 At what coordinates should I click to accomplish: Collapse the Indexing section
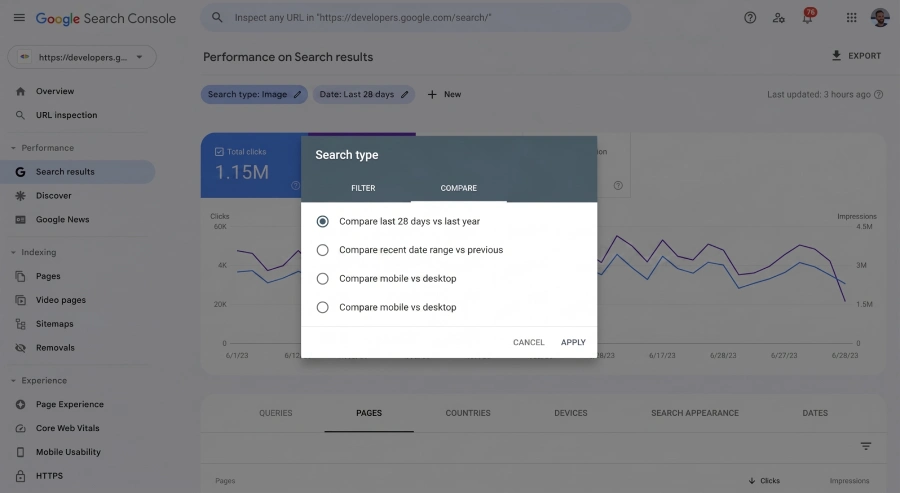pos(13,253)
